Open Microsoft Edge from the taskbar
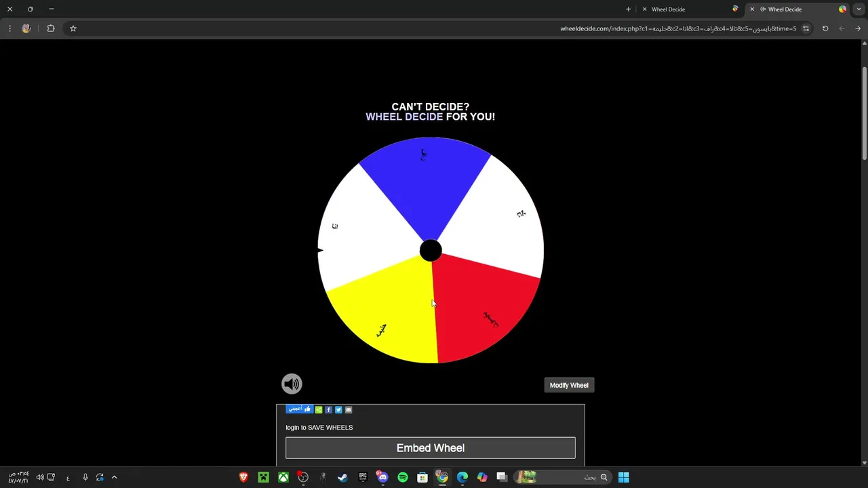Screen dimensions: 868x488 click(x=462, y=477)
